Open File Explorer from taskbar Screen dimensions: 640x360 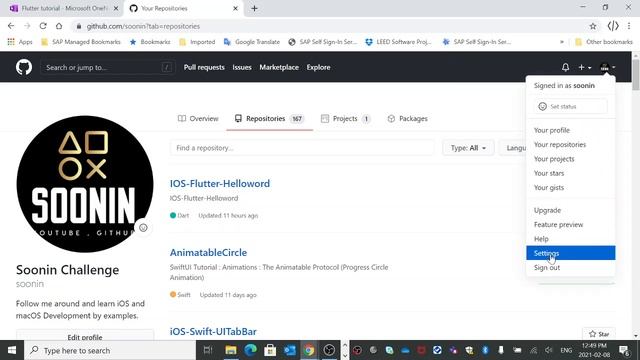(x=231, y=350)
